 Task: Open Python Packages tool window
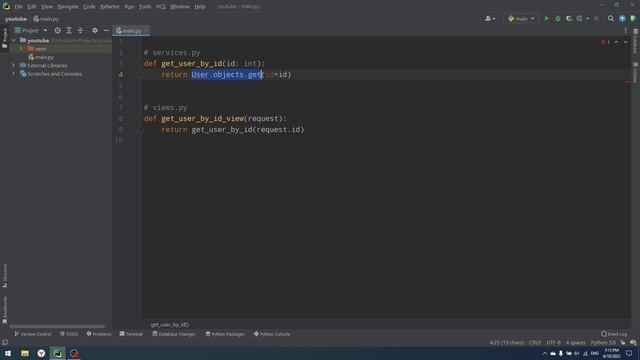tap(225, 334)
